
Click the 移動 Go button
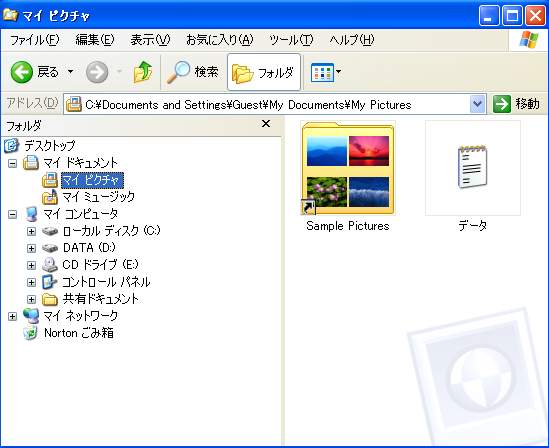[517, 104]
